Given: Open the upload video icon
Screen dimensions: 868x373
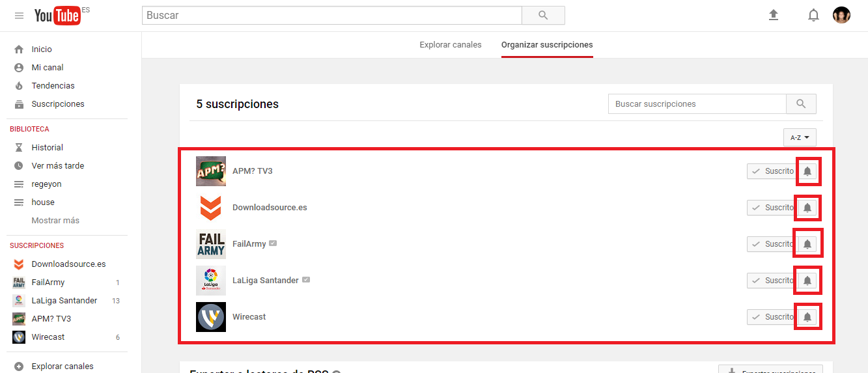Looking at the screenshot, I should point(774,15).
